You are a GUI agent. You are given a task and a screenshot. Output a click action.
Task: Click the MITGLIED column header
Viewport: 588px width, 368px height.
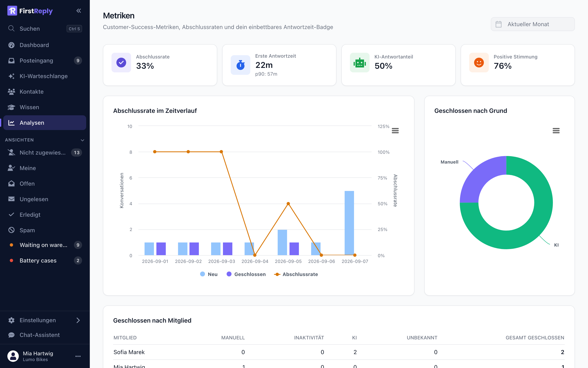click(125, 338)
